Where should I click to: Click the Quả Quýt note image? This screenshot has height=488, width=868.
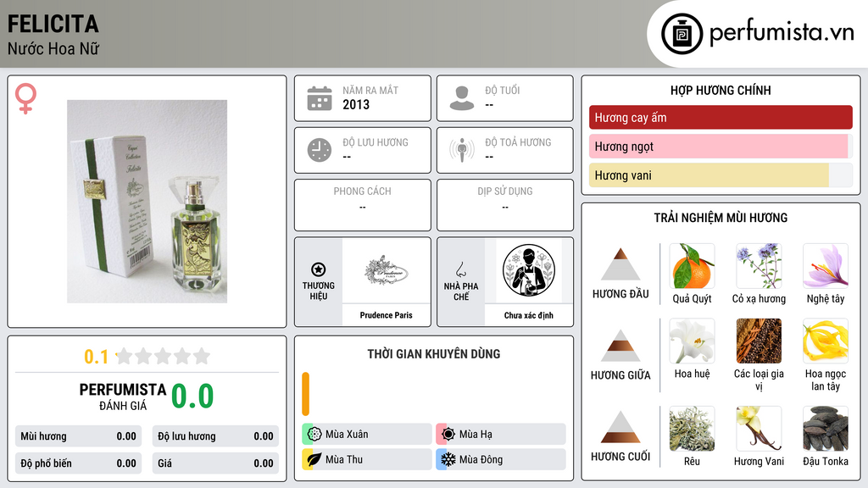point(692,265)
